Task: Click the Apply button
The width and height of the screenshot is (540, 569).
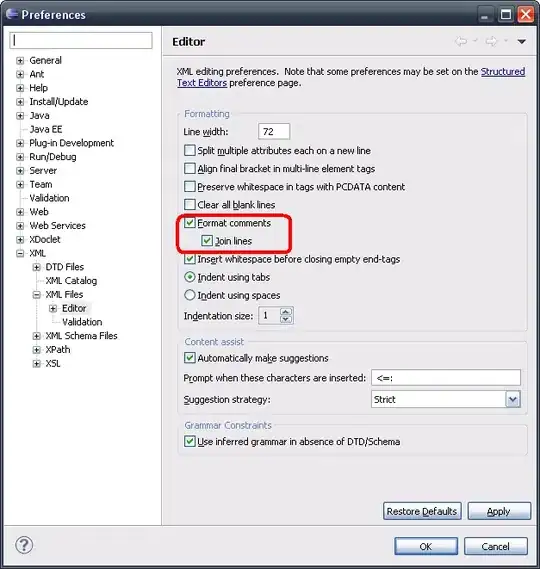Action: pos(499,511)
